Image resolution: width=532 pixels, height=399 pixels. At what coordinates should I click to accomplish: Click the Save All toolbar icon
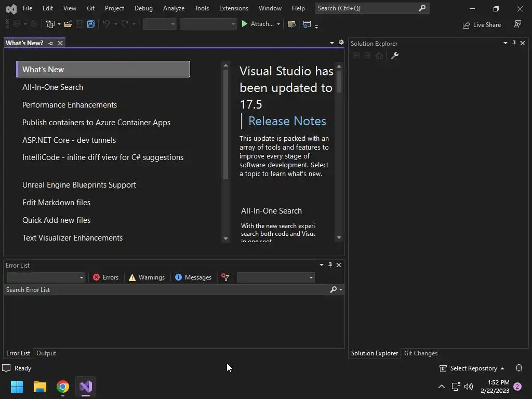coord(90,24)
